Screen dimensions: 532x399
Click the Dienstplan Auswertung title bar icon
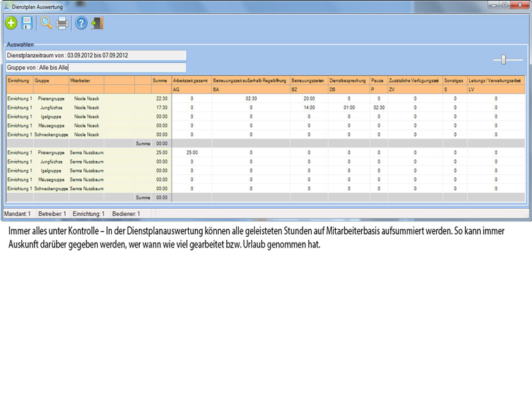point(7,6)
